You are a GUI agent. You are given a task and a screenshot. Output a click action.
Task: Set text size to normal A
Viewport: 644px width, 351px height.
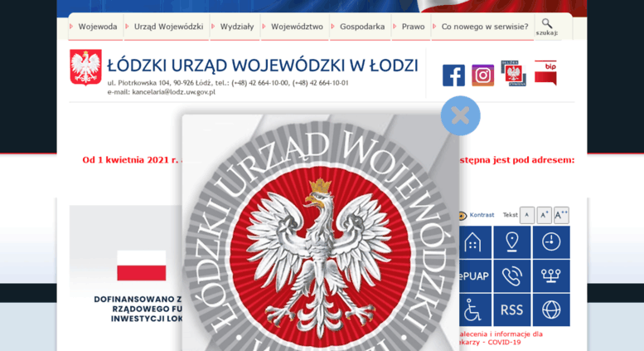tap(527, 215)
